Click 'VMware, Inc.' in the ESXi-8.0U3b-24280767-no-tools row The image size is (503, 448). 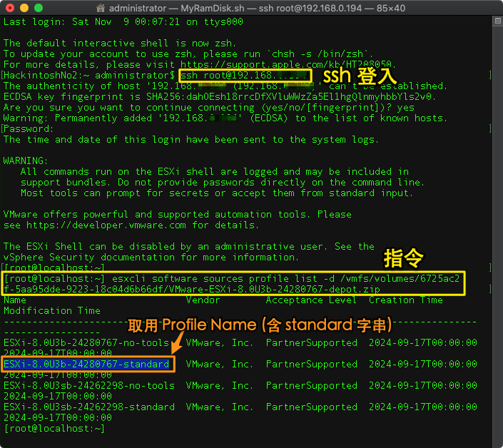pos(220,342)
